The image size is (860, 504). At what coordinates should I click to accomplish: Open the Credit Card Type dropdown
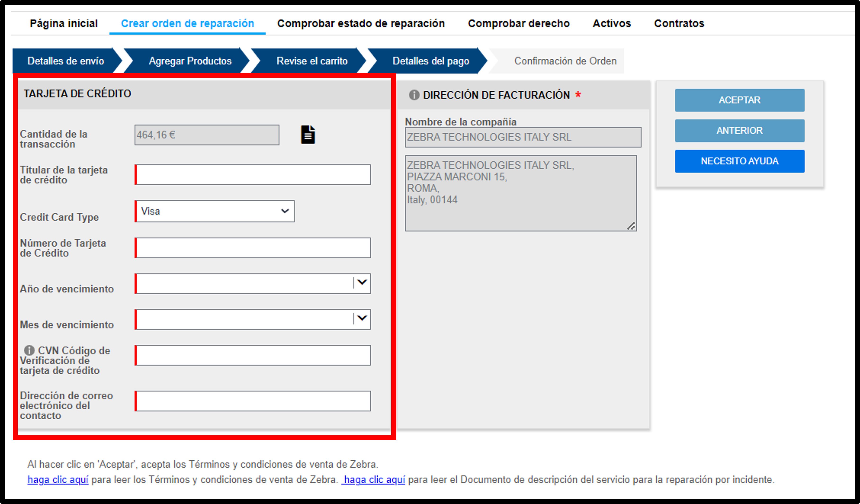[214, 211]
